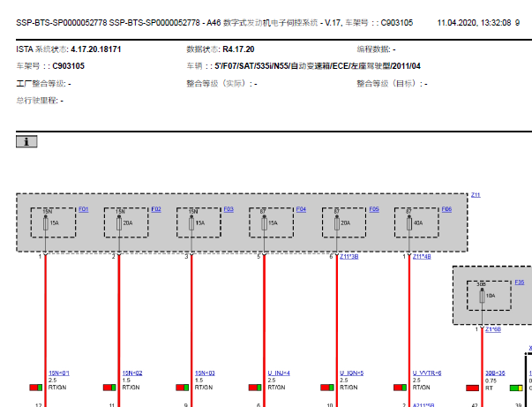
Task: Click '1.5' wire gauge under 15N<02
Action: pyautogui.click(x=126, y=381)
